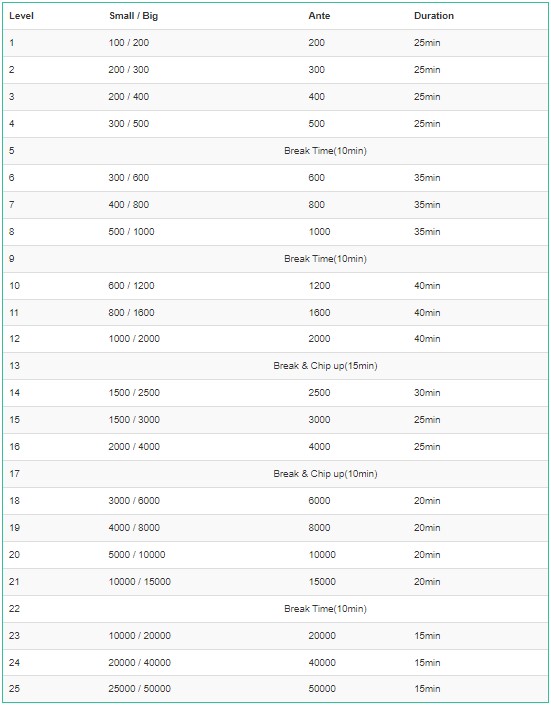Select the 800 / 1600 blinds cell
Viewport: 551px width, 705px height.
[x=131, y=312]
